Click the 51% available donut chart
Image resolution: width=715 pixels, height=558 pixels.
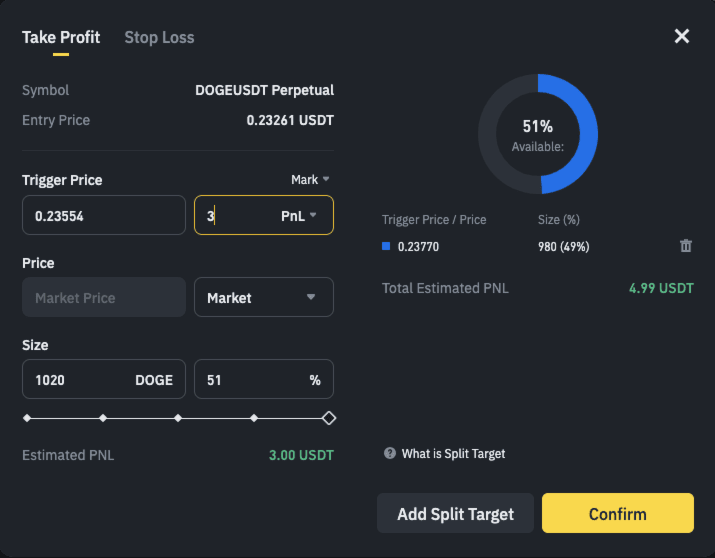tap(538, 134)
